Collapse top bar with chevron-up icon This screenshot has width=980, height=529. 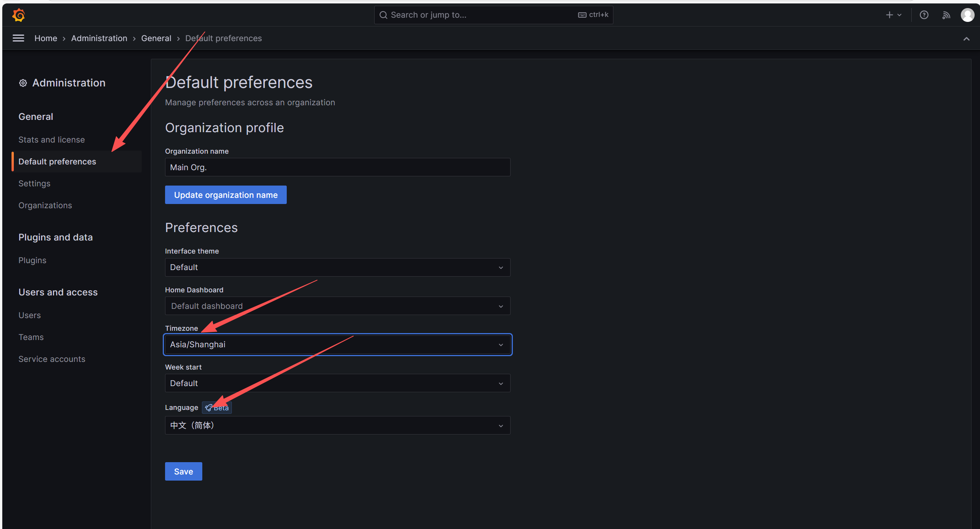click(x=966, y=39)
